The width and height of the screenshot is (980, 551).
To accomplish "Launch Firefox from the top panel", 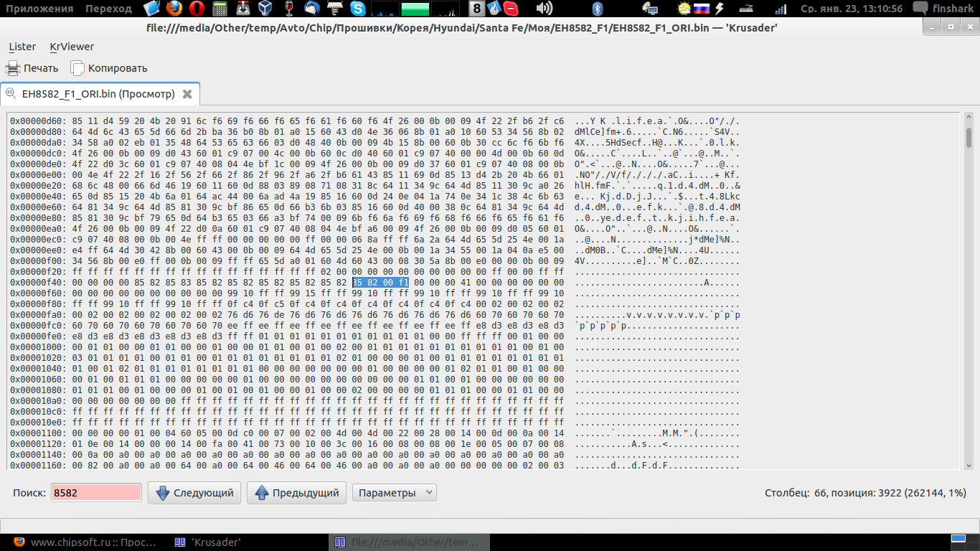I will click(174, 9).
